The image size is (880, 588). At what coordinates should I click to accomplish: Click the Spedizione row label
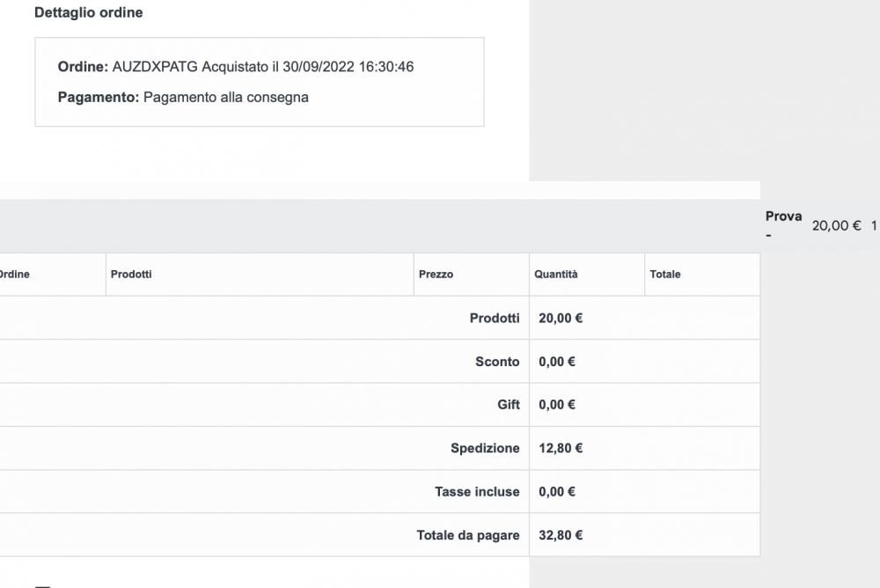tap(485, 448)
